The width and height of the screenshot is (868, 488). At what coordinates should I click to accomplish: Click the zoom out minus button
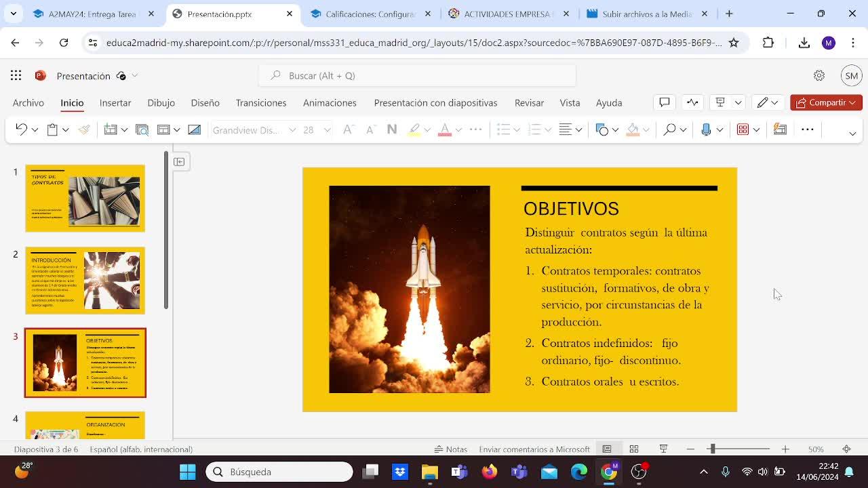[x=690, y=449]
